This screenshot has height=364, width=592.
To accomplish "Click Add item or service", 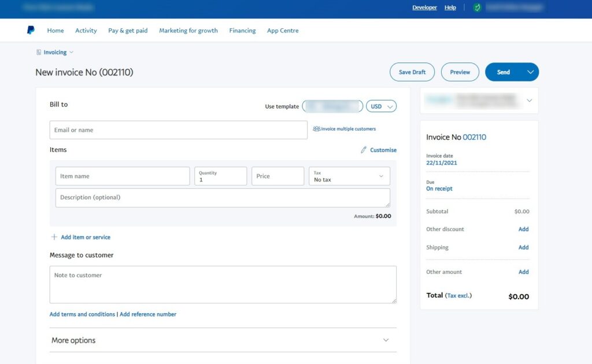I will [86, 237].
